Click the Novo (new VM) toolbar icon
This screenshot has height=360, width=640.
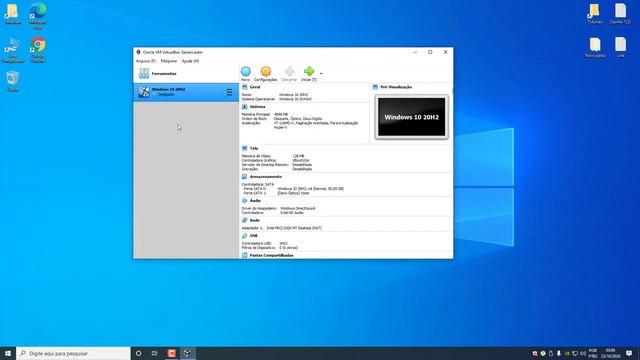tap(246, 71)
